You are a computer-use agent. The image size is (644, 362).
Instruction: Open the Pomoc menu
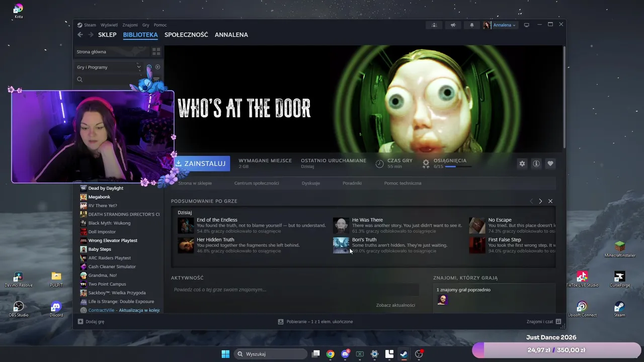click(160, 25)
